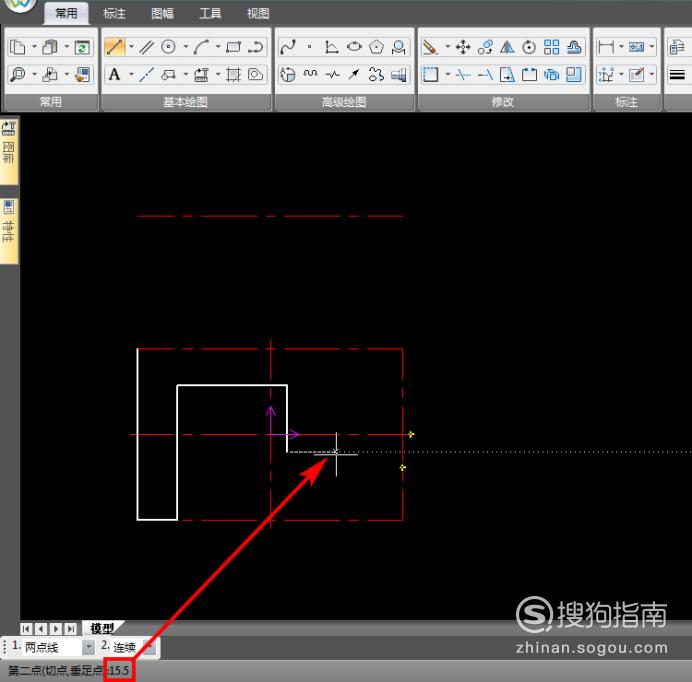
Task: Click the Rotate tool
Action: pos(529,47)
